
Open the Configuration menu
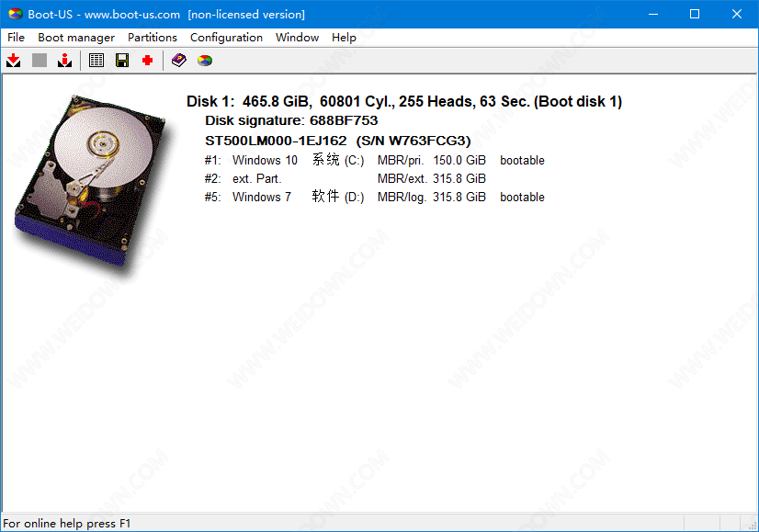[226, 38]
